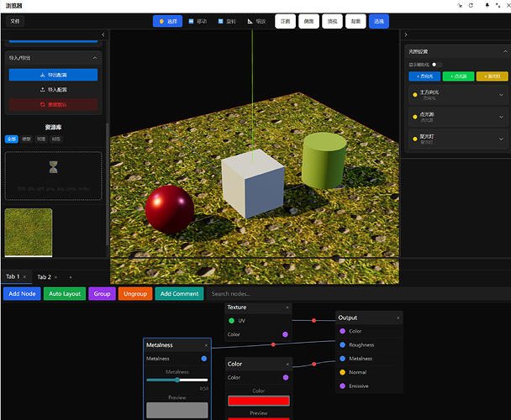Collapse the left sidebar panel arrow

click(103, 34)
